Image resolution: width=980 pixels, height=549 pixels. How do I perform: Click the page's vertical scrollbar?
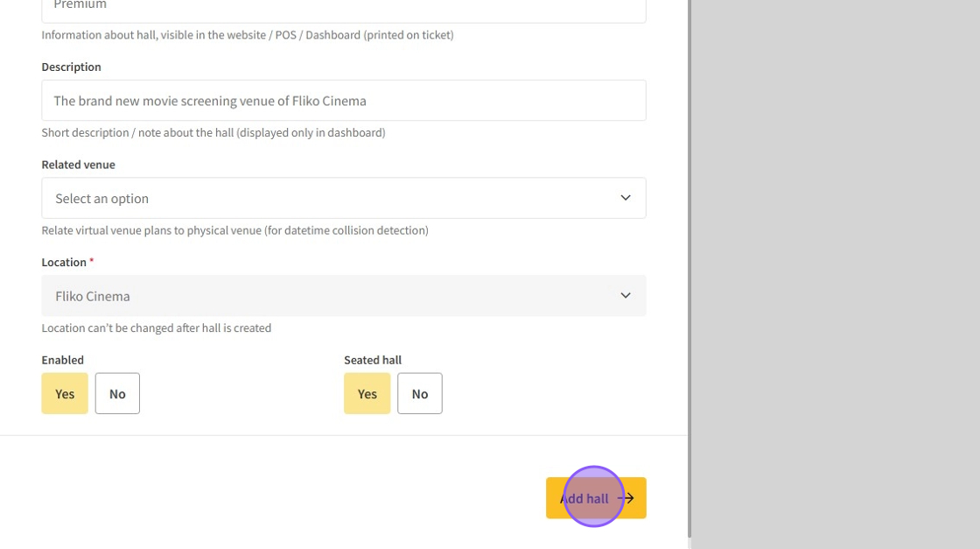point(689,263)
